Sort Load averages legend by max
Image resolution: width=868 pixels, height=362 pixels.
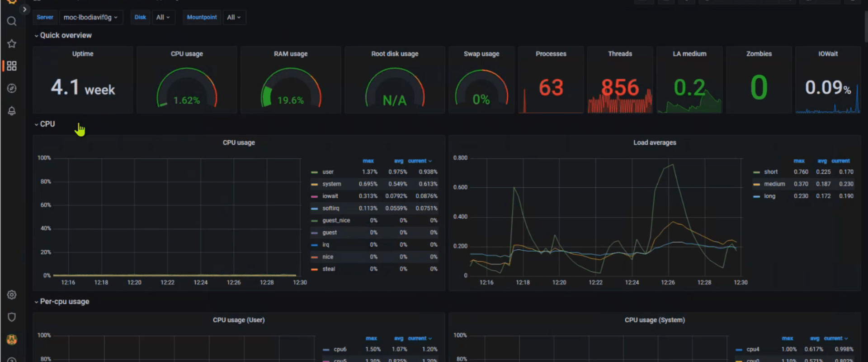[x=799, y=161]
